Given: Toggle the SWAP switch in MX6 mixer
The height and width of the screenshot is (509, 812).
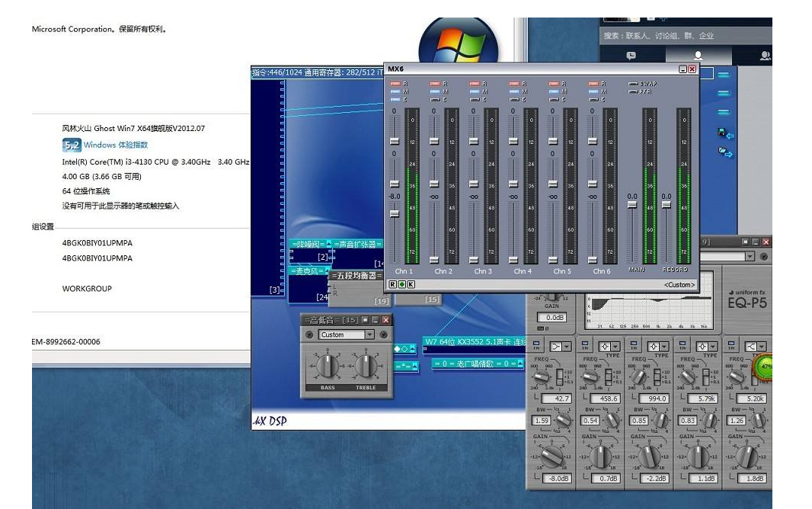Looking at the screenshot, I should point(633,83).
